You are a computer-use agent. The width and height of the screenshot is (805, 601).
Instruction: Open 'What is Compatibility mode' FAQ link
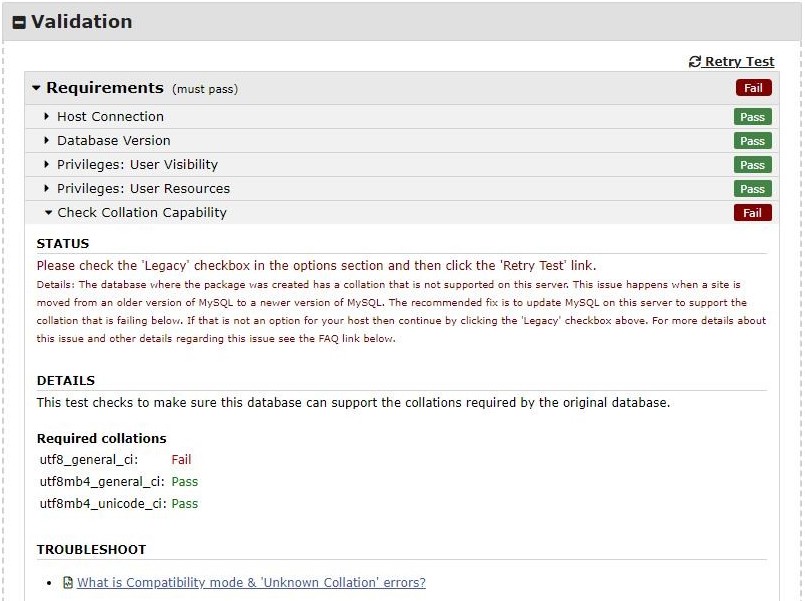[251, 582]
